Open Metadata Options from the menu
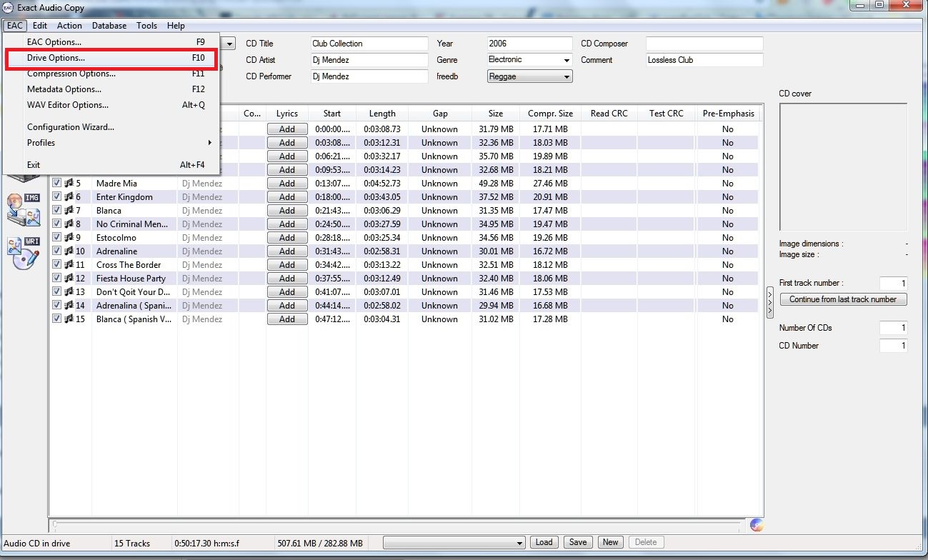This screenshot has width=928, height=560. [111, 89]
